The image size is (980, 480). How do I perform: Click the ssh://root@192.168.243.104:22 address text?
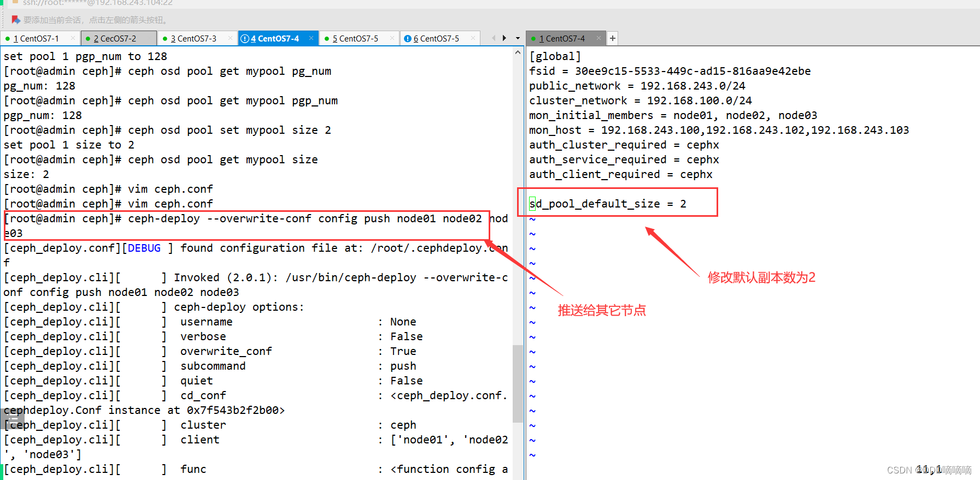click(98, 3)
